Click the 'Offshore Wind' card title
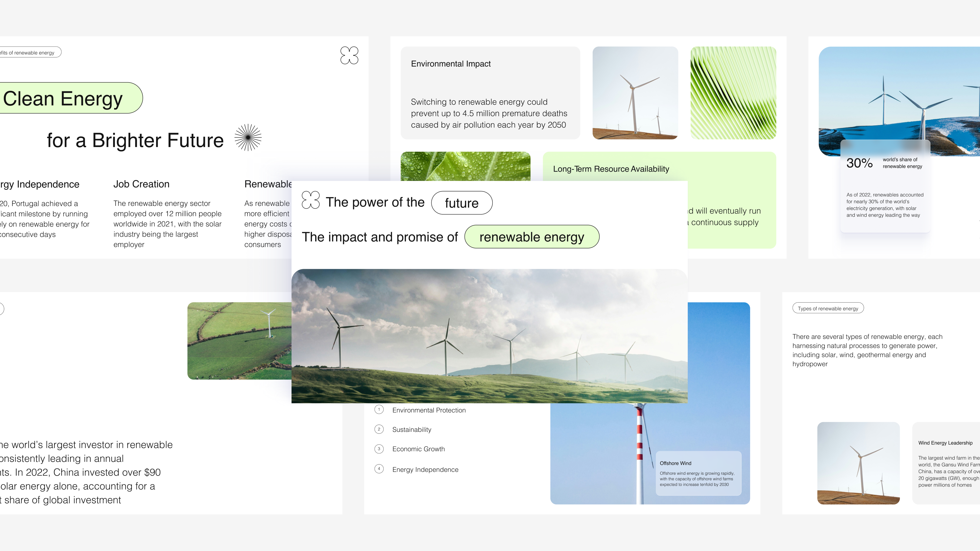 point(676,463)
